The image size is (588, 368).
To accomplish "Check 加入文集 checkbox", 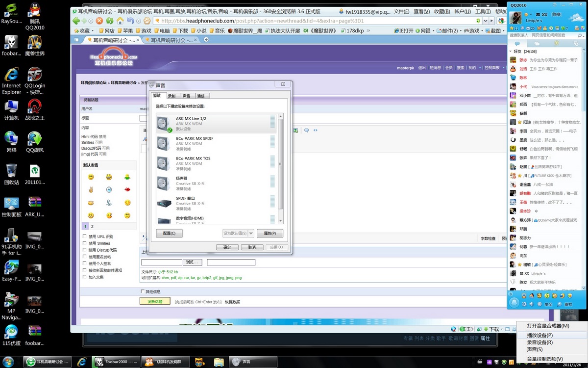I will (x=85, y=277).
